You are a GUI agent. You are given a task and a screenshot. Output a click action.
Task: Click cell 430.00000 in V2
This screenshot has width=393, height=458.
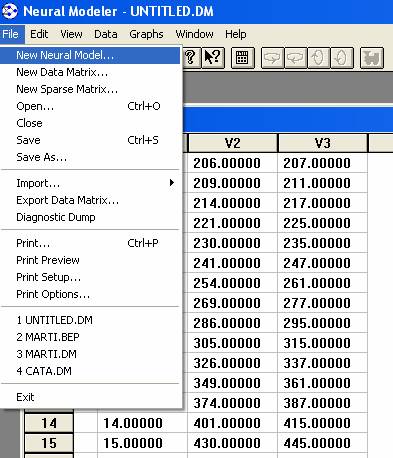tap(232, 443)
